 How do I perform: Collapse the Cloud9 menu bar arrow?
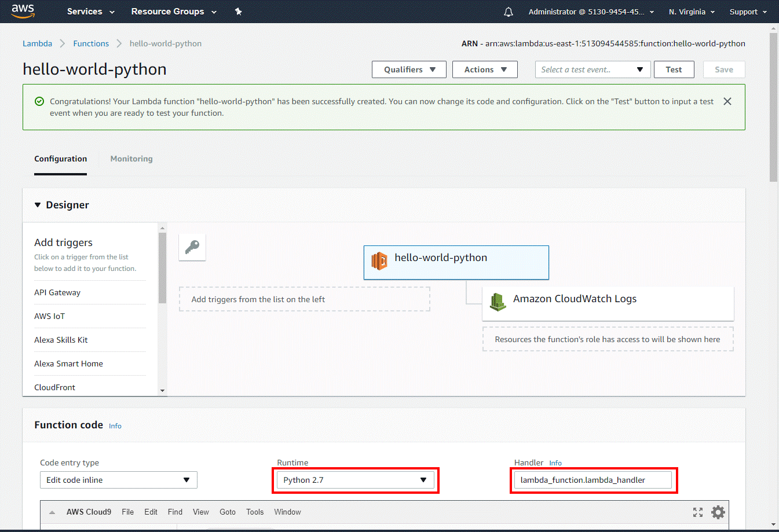[52, 512]
